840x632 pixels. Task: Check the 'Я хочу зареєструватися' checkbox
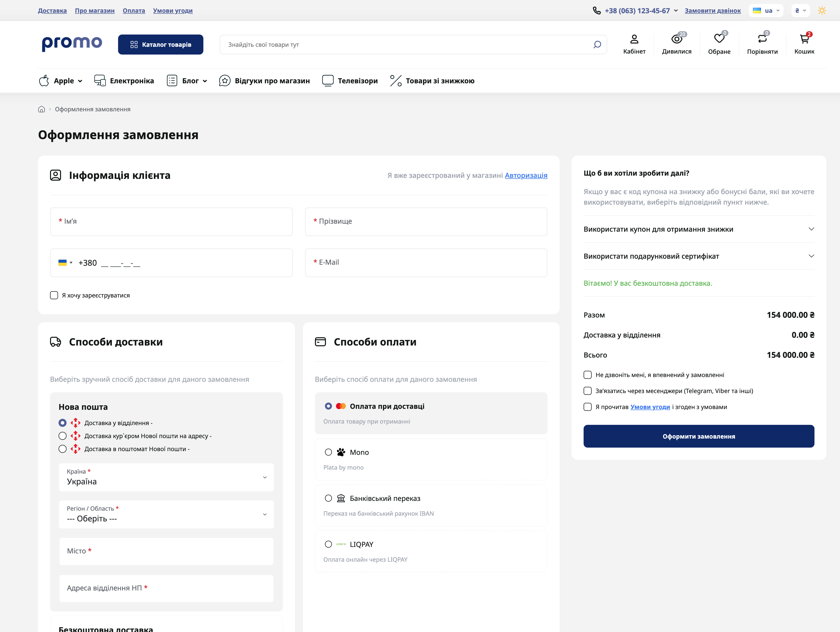54,295
